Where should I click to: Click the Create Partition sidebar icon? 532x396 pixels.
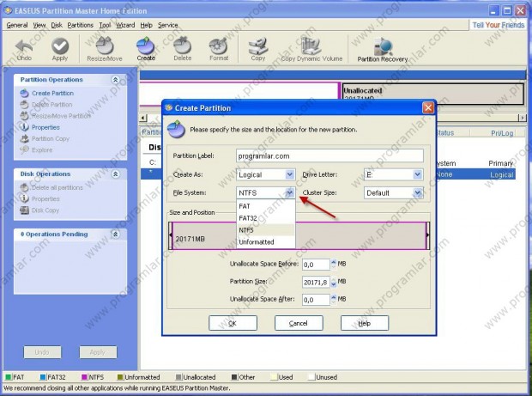click(24, 93)
